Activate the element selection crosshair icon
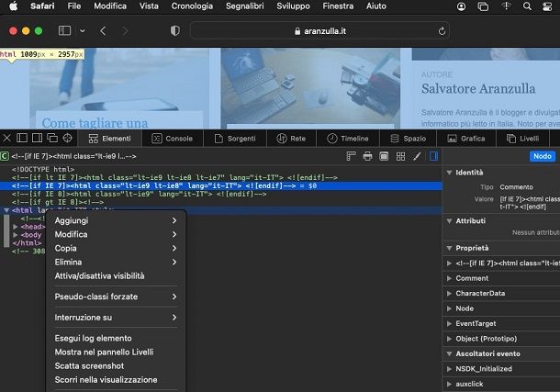This screenshot has width=560, height=392. (68, 138)
